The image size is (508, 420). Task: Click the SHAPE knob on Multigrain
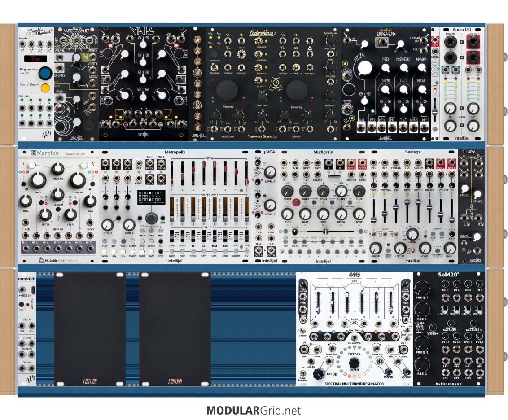pos(341,192)
